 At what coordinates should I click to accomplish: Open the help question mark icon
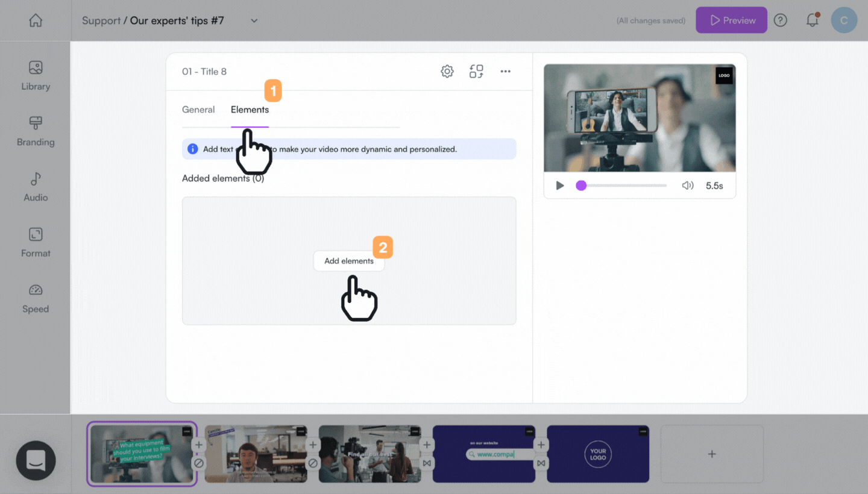(781, 20)
